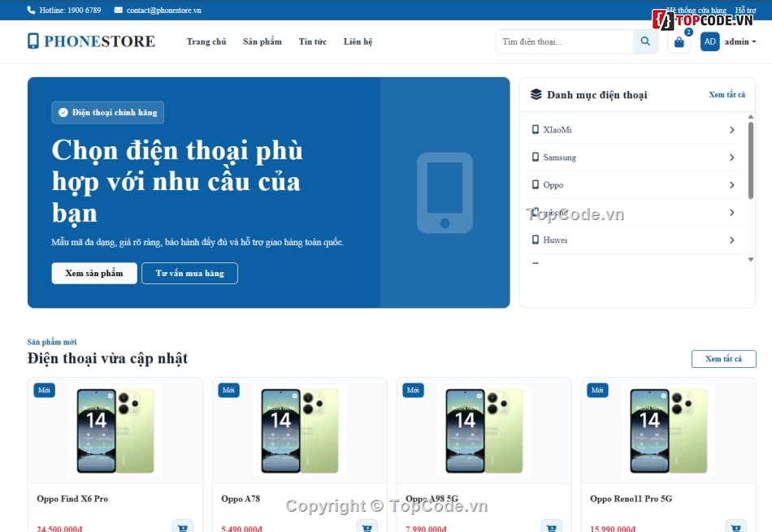772x532 pixels.
Task: Open the Liên hệ menu
Action: click(x=358, y=42)
